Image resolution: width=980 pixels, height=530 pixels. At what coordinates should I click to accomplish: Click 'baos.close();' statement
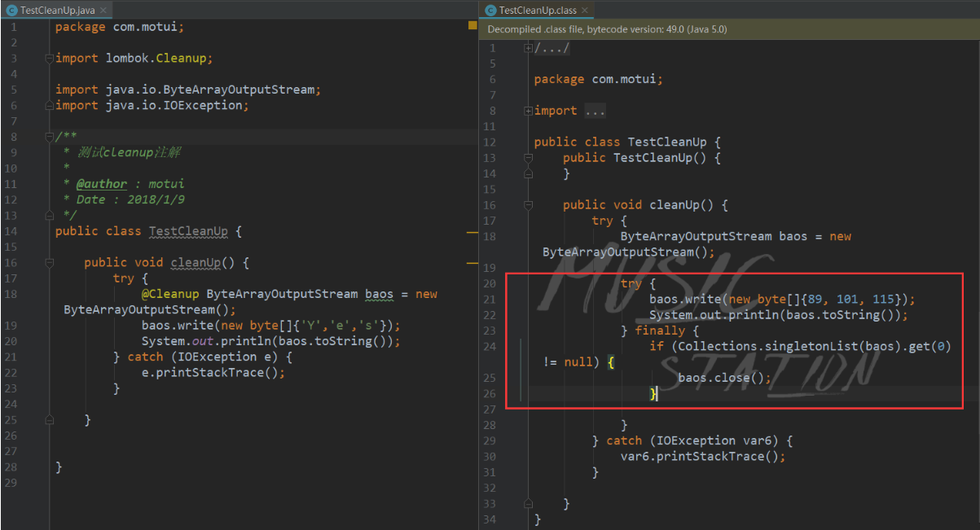pyautogui.click(x=724, y=378)
